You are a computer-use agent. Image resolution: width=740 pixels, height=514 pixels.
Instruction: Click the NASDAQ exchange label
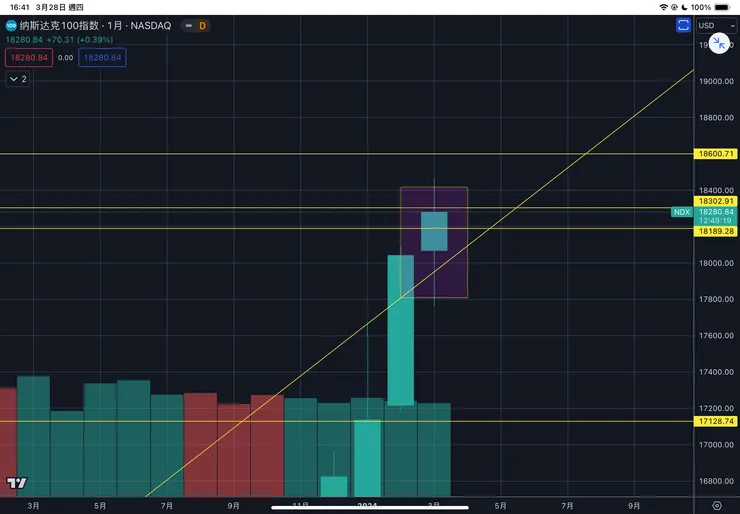coord(151,25)
